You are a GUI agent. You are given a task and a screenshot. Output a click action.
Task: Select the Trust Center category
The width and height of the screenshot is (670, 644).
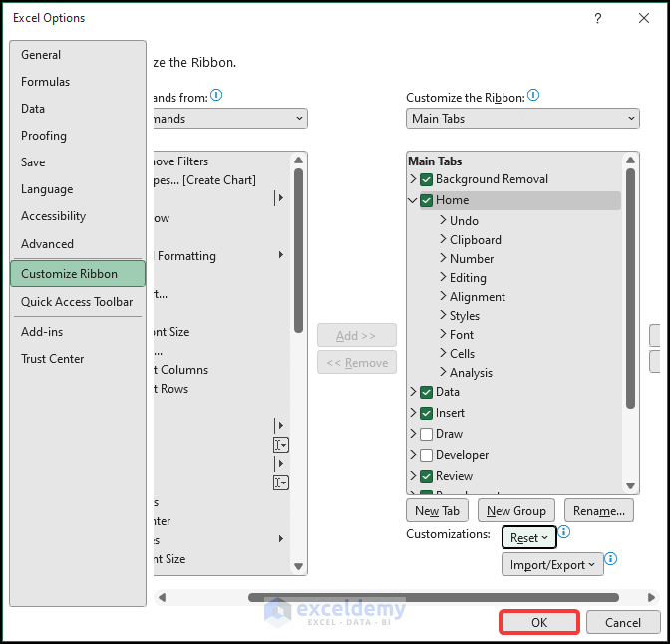coord(53,359)
